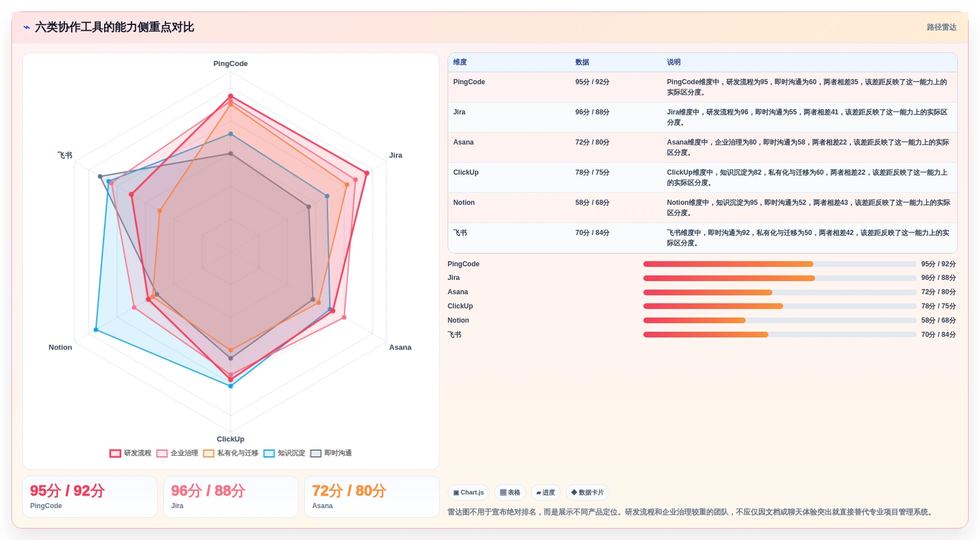This screenshot has width=980, height=540.
Task: Click the Notion progress bar
Action: coord(780,320)
